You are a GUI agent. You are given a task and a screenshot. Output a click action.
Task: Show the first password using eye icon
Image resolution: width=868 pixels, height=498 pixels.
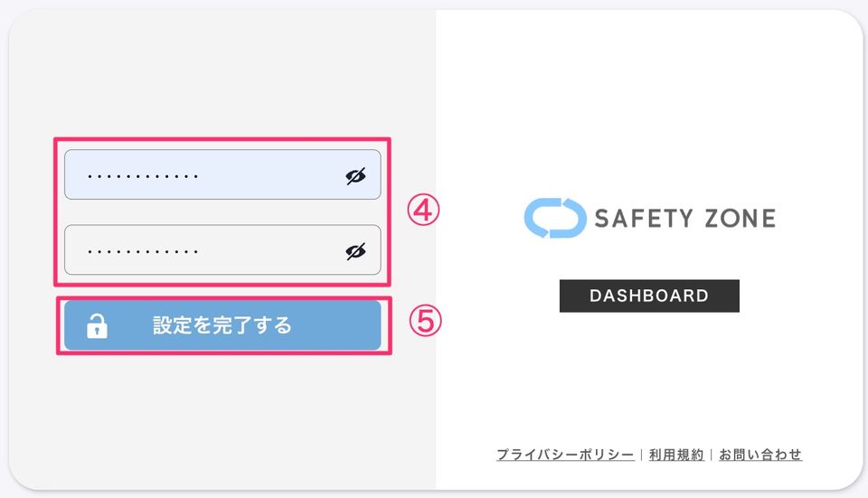tap(355, 176)
